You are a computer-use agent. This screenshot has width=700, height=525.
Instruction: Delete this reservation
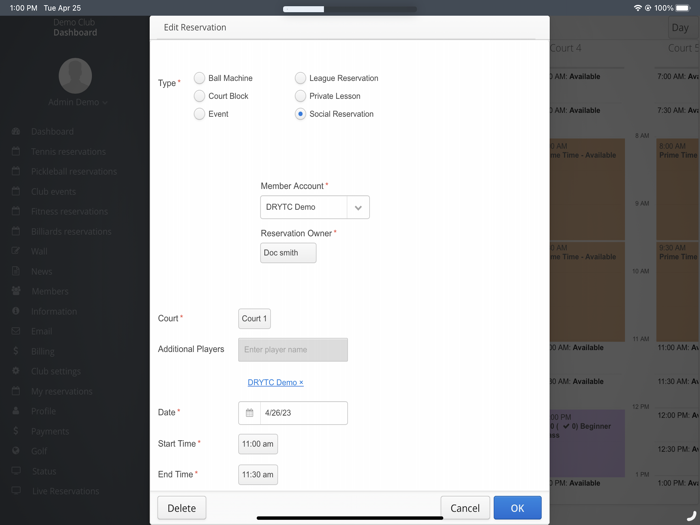tap(182, 508)
